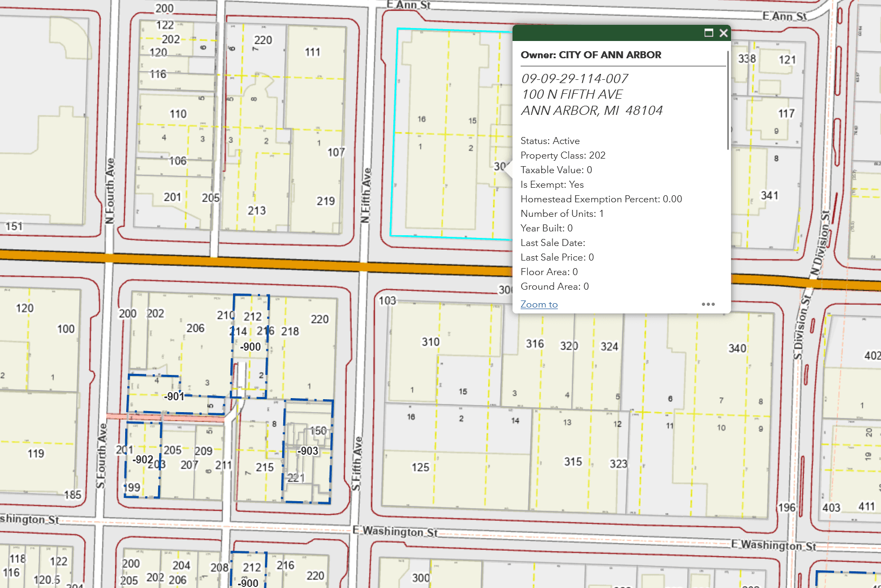Select parcel 341 east of N Division St
This screenshot has height=588, width=881.
click(x=769, y=196)
